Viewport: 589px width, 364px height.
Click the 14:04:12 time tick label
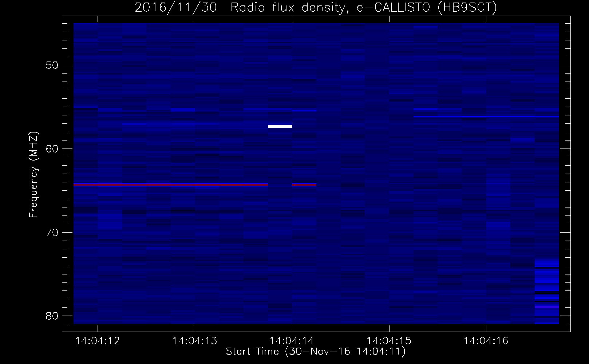[x=98, y=341]
